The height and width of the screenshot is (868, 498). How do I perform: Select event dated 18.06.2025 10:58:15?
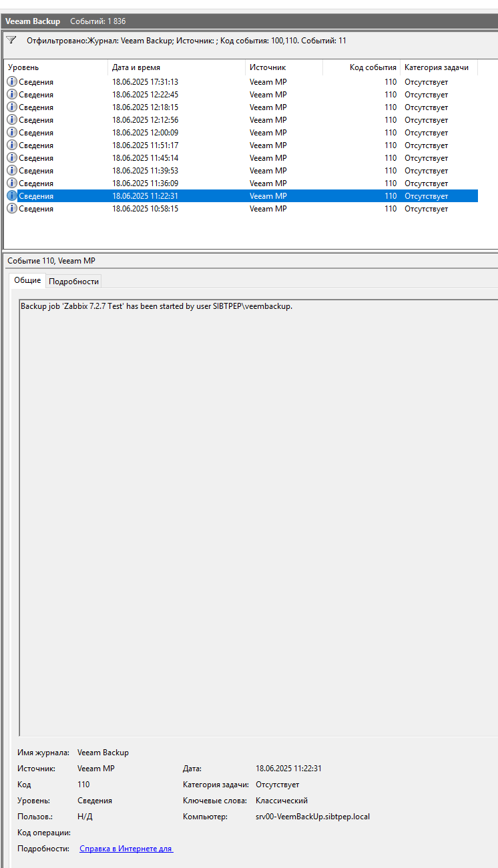tap(242, 208)
